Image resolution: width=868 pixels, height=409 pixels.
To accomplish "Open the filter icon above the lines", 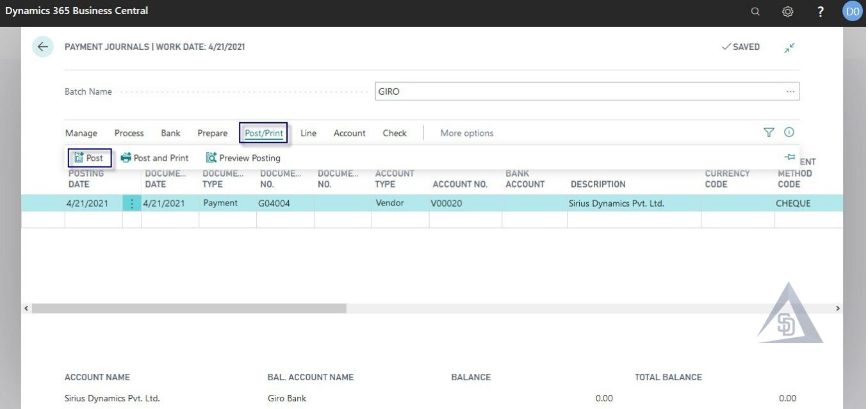I will point(768,132).
